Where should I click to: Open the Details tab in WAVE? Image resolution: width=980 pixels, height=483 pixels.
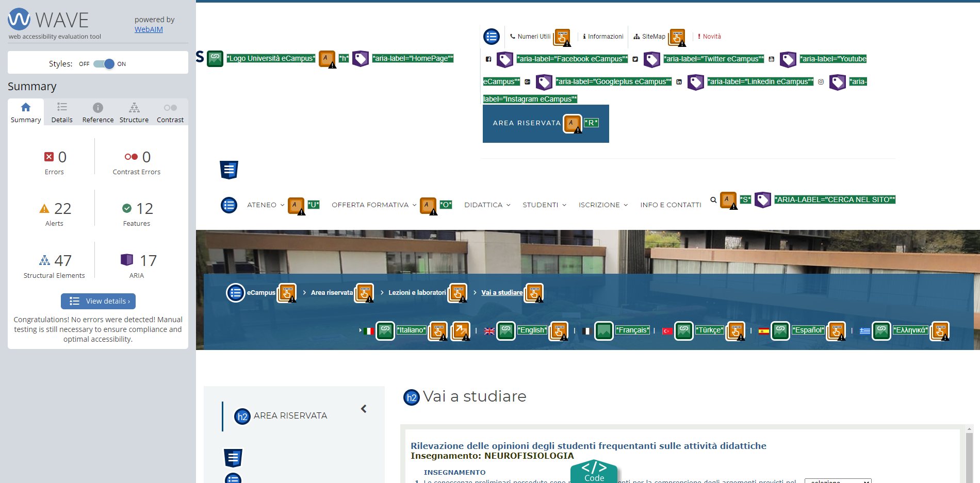coord(62,112)
